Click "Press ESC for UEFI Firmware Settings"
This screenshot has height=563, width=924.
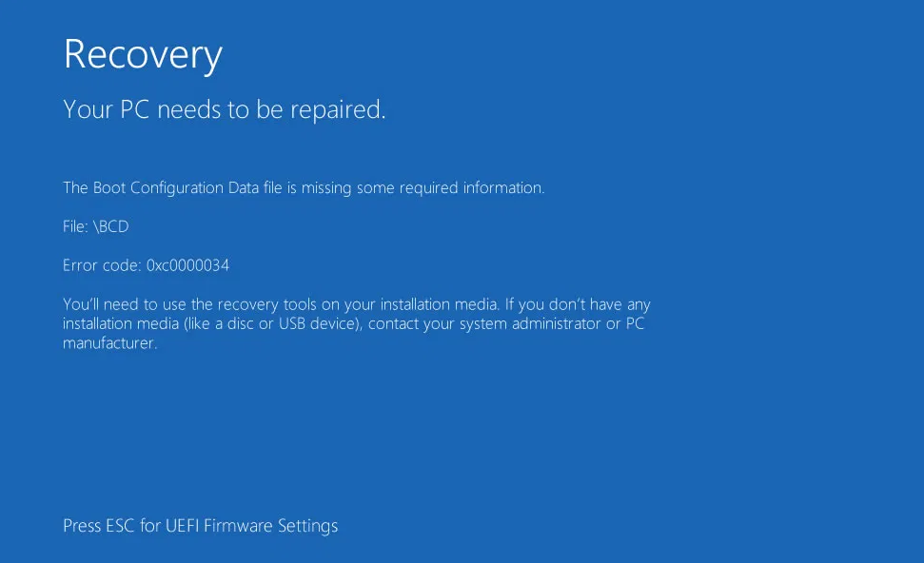200,525
